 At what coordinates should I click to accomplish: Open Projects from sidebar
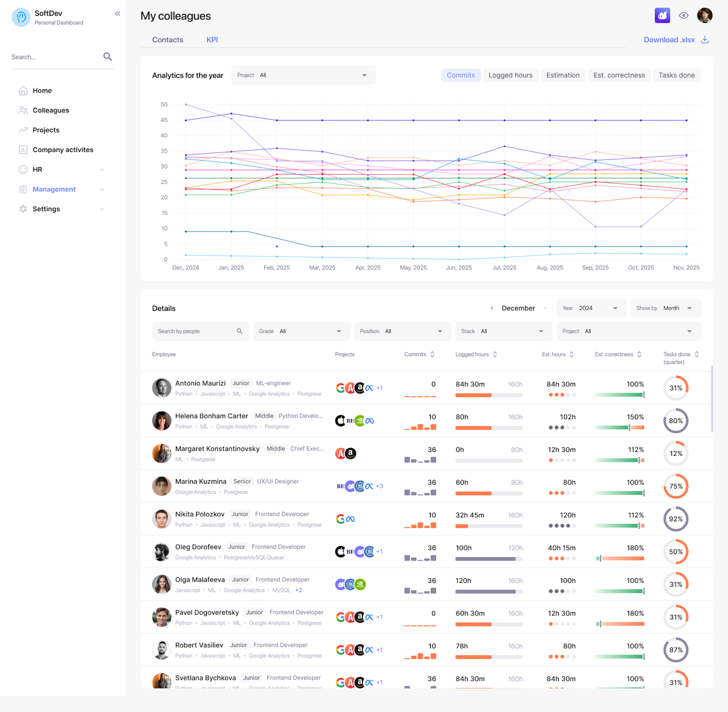point(46,130)
